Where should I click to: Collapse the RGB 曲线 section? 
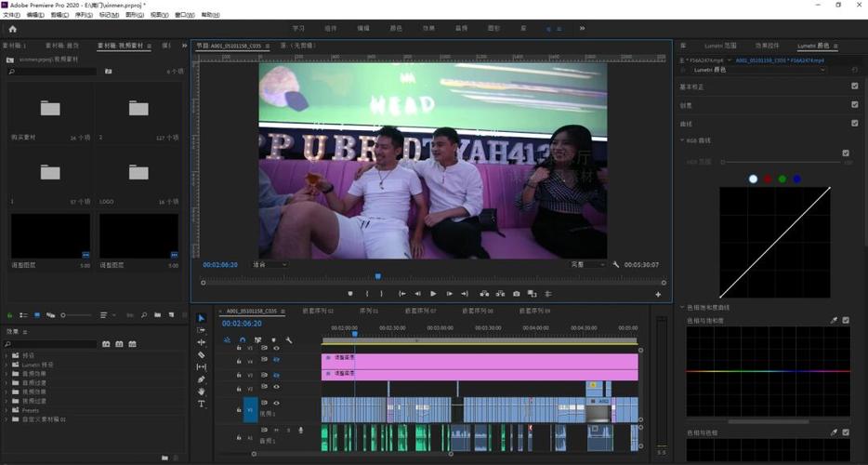coord(682,140)
